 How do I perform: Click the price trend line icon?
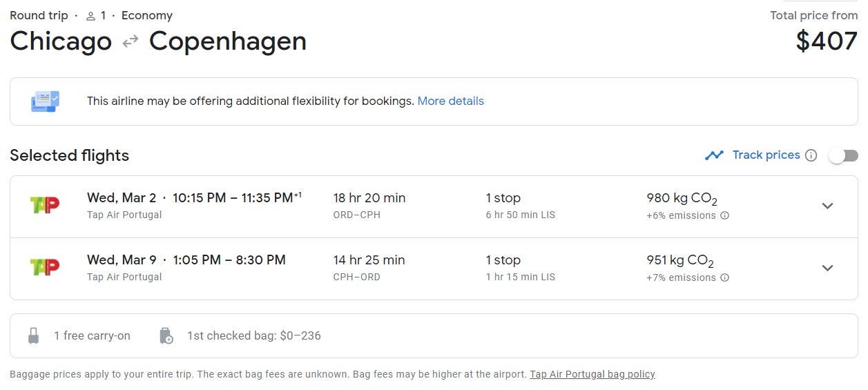pos(714,155)
